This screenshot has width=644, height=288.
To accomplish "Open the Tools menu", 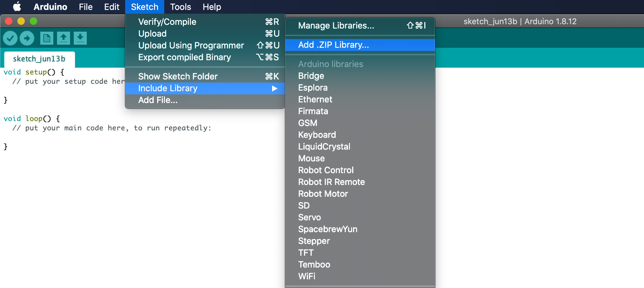I will [180, 7].
